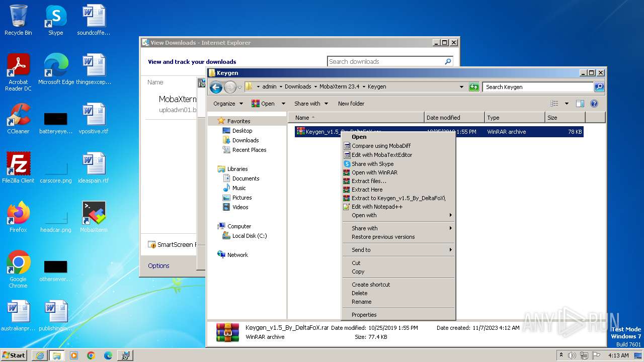Screen dimensions: 644x362
Task: Click the Start button
Action: (14, 355)
